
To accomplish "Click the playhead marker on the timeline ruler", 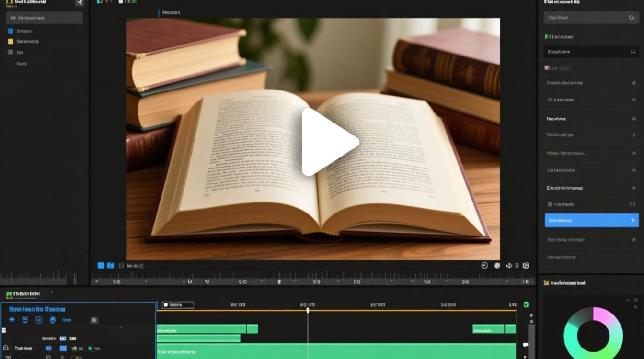I will tap(308, 310).
